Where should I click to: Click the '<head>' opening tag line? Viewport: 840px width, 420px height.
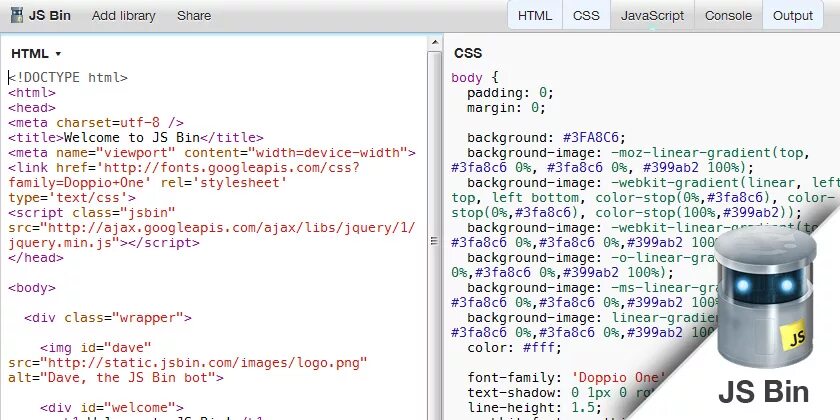(x=32, y=108)
